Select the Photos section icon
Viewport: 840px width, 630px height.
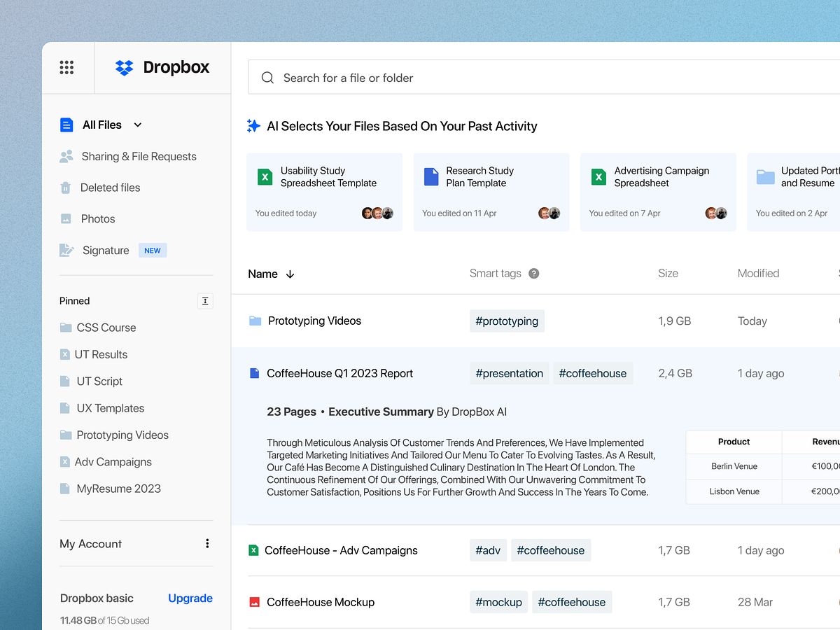66,218
